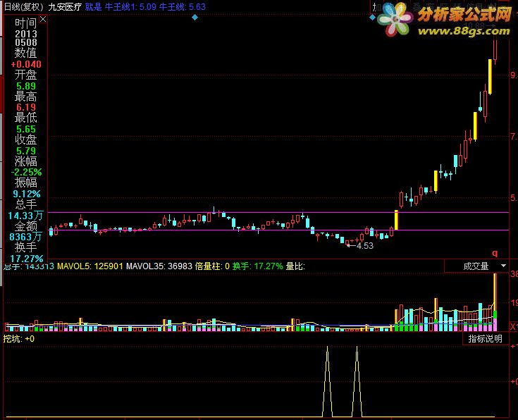
Task: Click the 量比: label
Action: (295, 266)
